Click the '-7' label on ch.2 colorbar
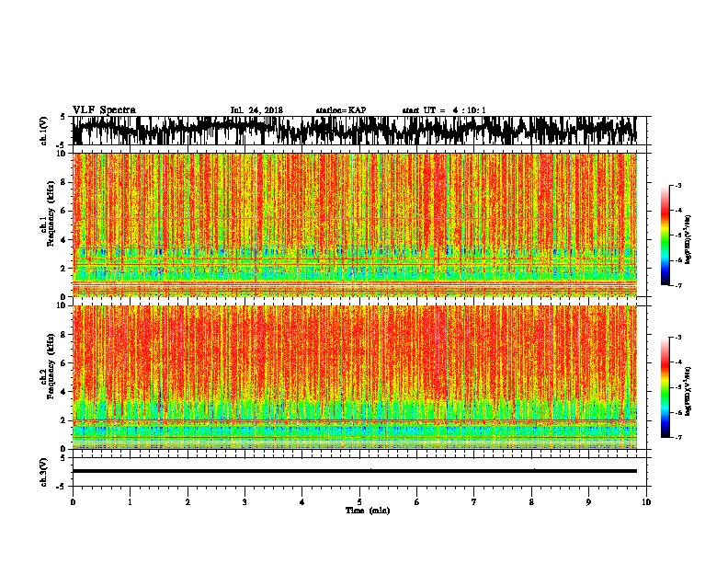 (678, 437)
